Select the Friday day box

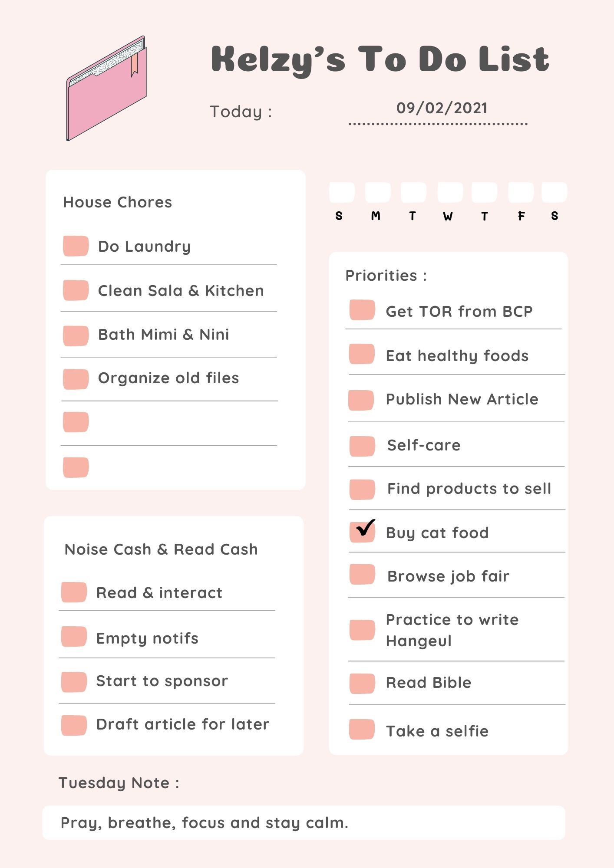coord(521,192)
